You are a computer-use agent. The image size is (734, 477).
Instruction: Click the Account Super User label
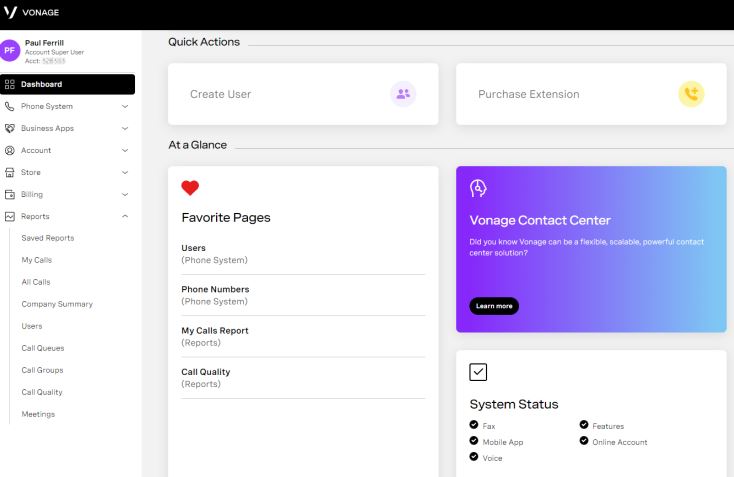tap(54, 52)
